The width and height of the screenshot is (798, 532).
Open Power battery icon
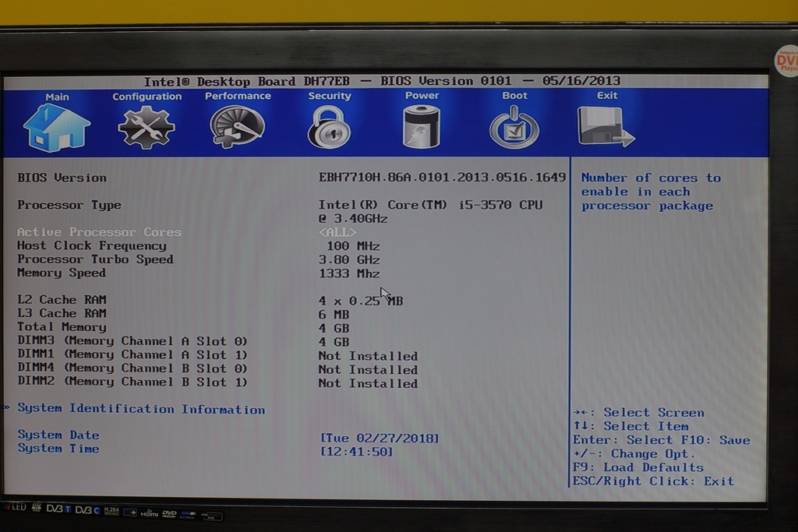point(422,127)
